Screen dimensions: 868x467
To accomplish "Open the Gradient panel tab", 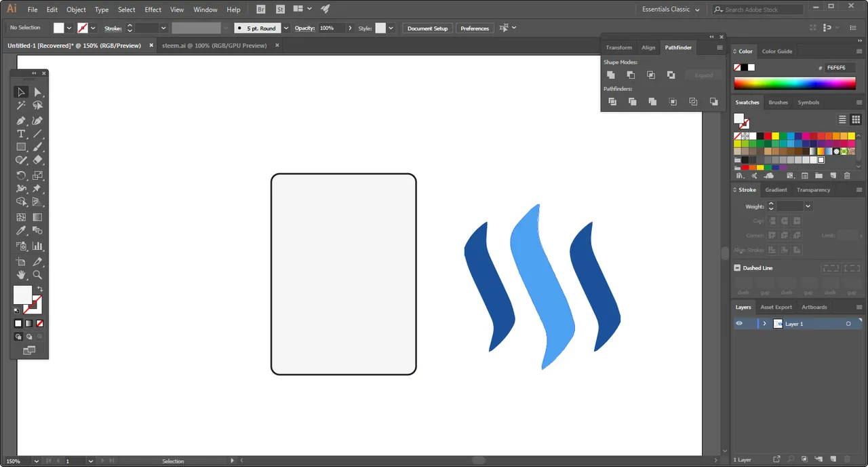I will point(776,190).
